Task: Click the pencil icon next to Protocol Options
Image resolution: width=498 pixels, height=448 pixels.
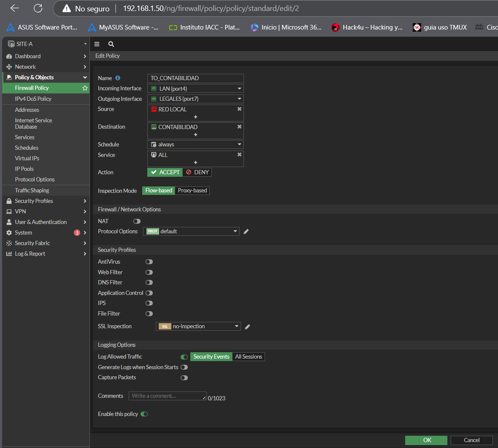Action: point(246,231)
